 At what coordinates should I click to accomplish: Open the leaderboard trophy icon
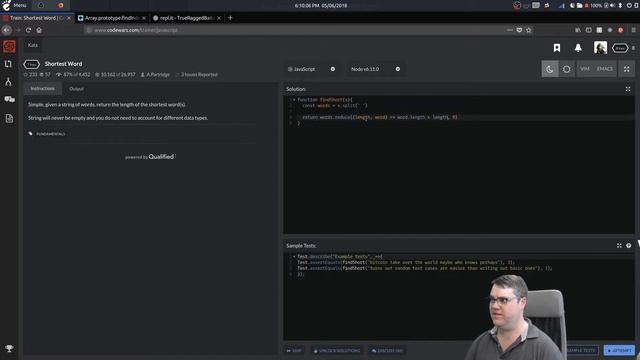click(x=9, y=348)
